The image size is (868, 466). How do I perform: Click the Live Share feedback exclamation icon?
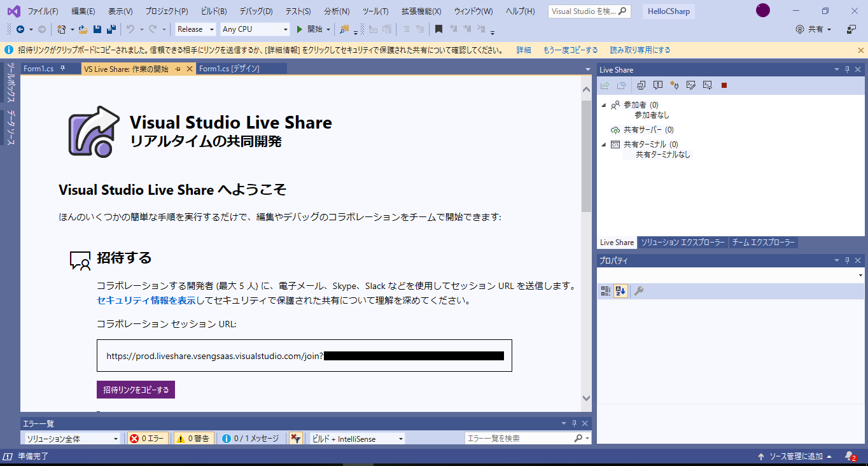(658, 85)
